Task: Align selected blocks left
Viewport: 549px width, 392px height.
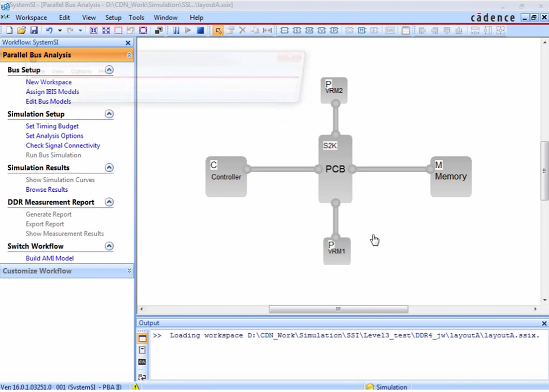Action: pos(422,31)
